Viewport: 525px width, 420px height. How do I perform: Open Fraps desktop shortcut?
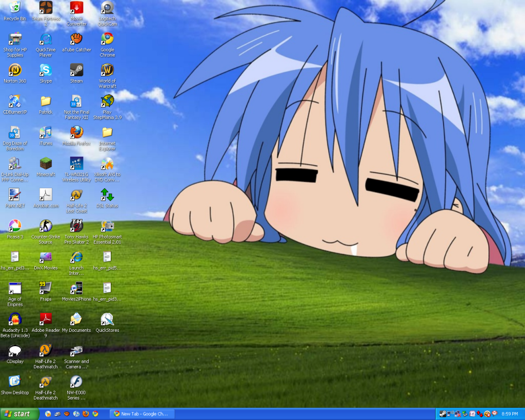point(46,292)
